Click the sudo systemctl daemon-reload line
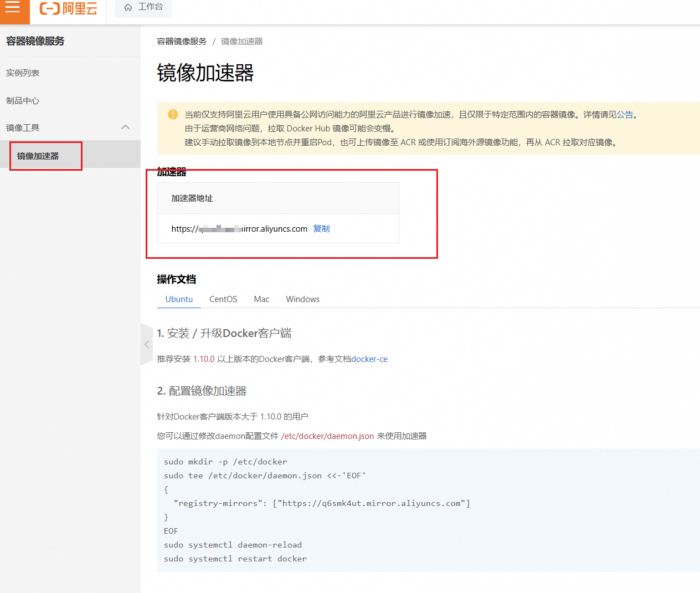 [x=233, y=545]
